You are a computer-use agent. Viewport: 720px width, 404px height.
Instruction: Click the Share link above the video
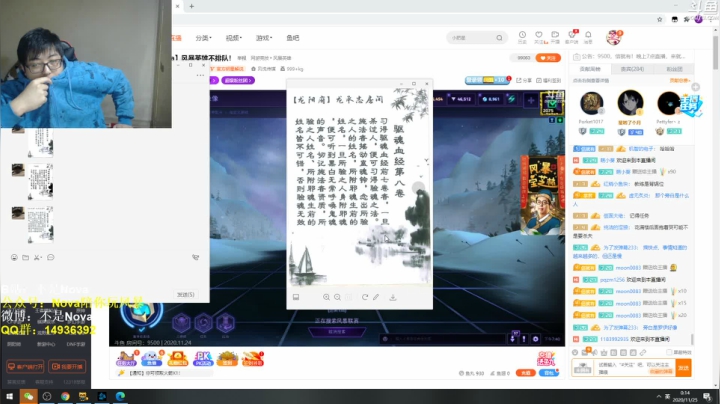click(x=524, y=80)
